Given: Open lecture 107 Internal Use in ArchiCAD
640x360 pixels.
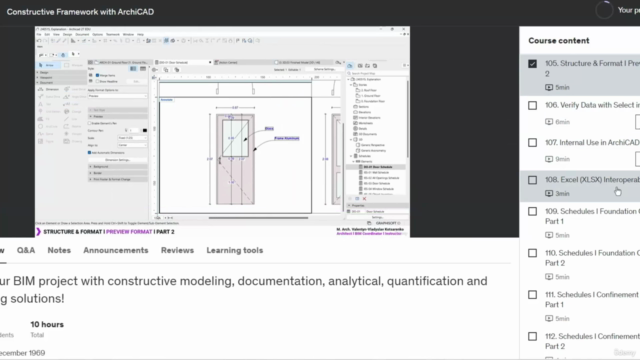Looking at the screenshot, I should pos(592,142).
